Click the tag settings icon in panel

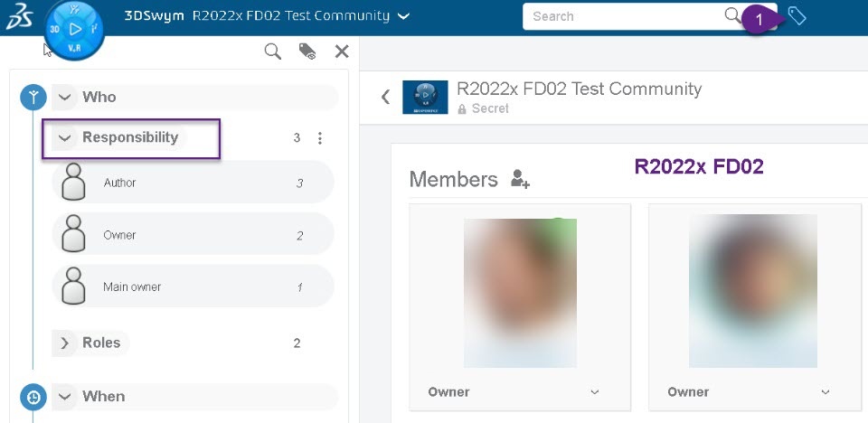click(x=307, y=52)
